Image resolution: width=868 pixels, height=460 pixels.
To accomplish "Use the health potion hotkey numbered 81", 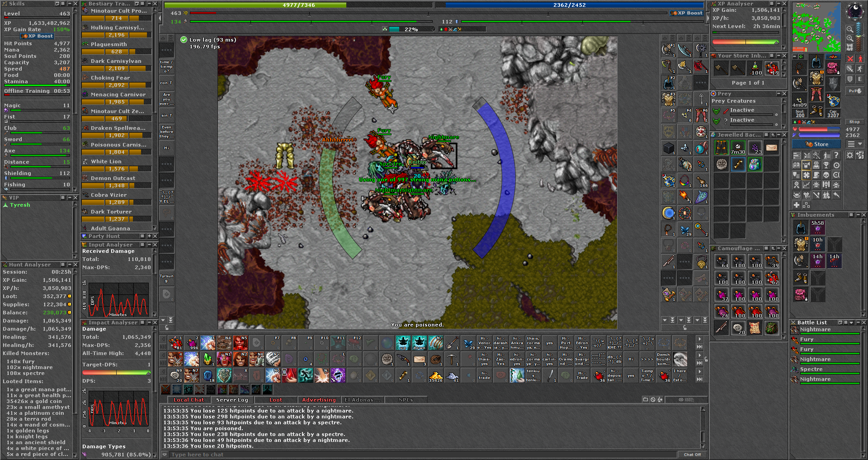I will click(175, 343).
